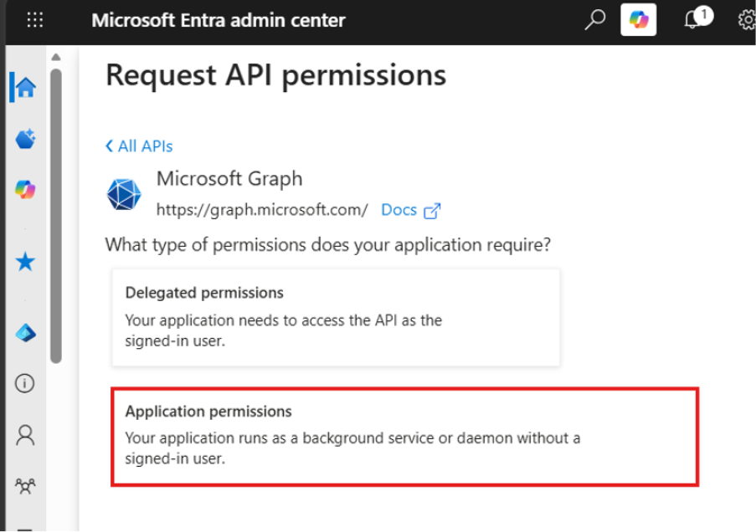Open the app launcher waffle grid
756x532 pixels.
[x=34, y=20]
